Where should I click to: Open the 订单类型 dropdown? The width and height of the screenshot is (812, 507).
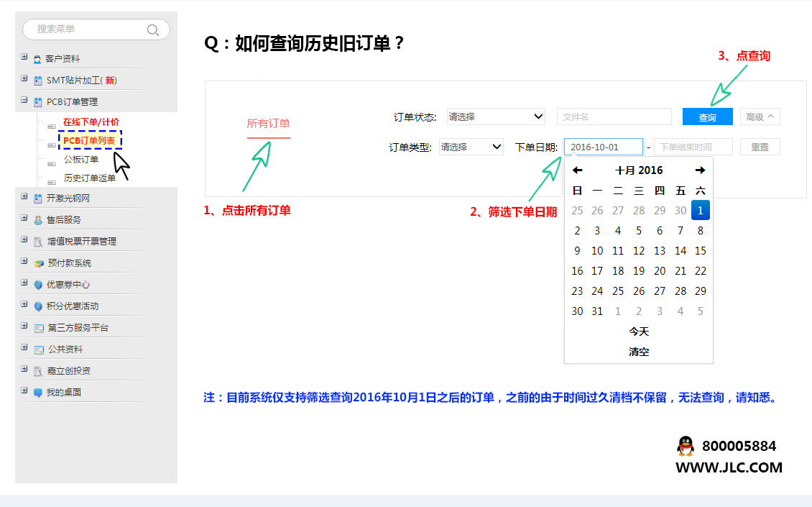pyautogui.click(x=471, y=147)
